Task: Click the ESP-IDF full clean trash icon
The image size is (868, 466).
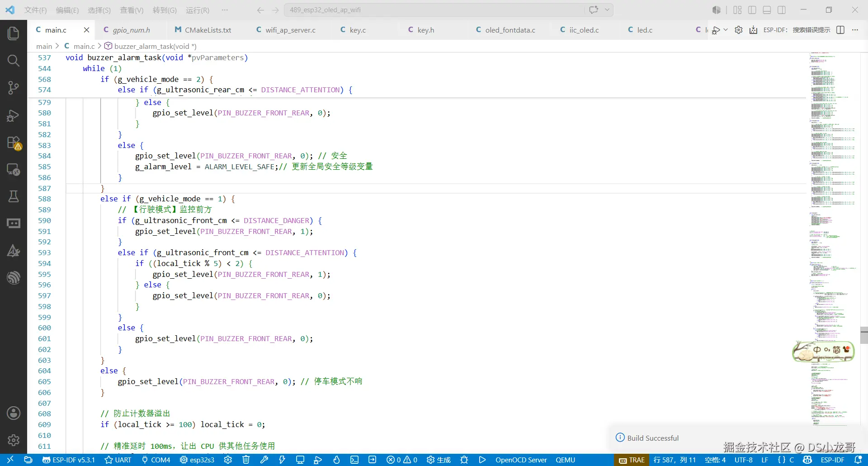Action: click(246, 460)
